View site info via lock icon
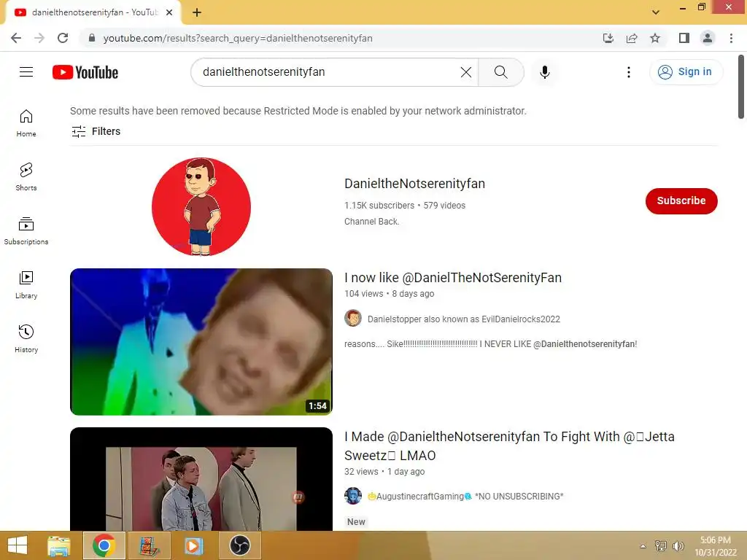 92,38
